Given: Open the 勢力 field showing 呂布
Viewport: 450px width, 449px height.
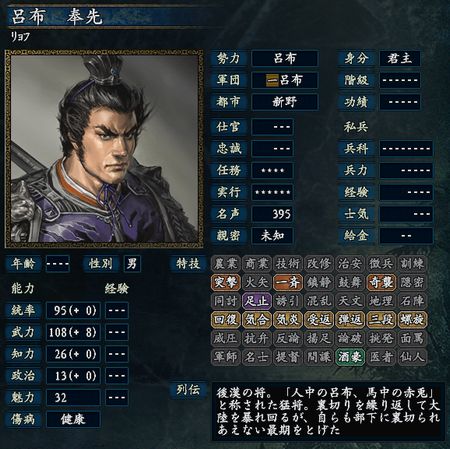Looking at the screenshot, I should 285,59.
